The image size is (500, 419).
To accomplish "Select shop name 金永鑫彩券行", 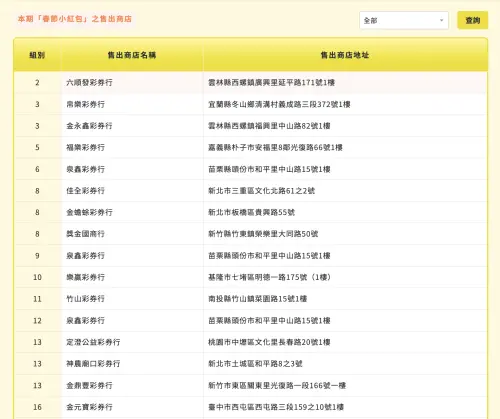I will tap(89, 126).
